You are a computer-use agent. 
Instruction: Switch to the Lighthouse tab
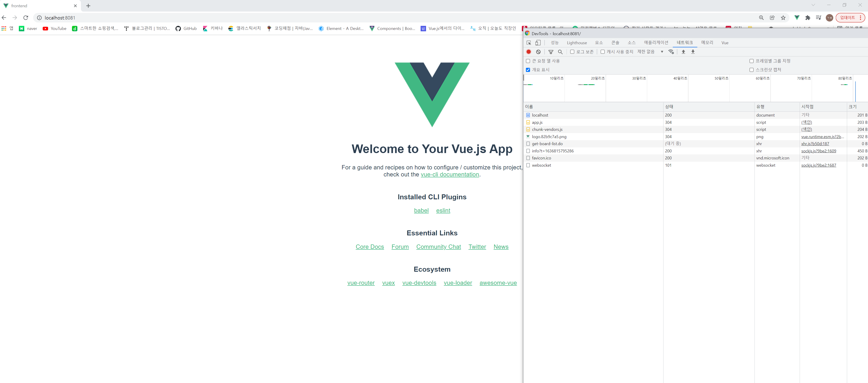coord(577,43)
